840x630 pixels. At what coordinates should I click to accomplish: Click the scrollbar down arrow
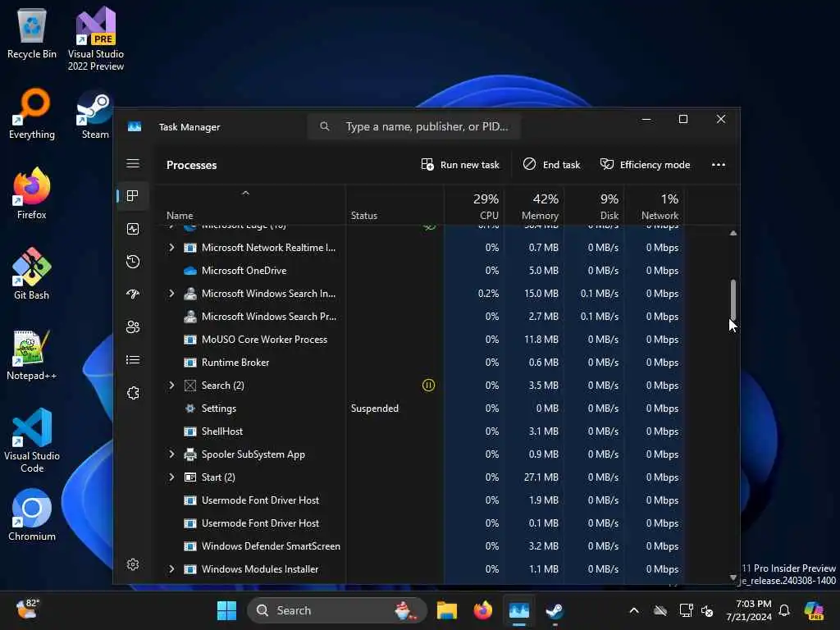coord(733,577)
